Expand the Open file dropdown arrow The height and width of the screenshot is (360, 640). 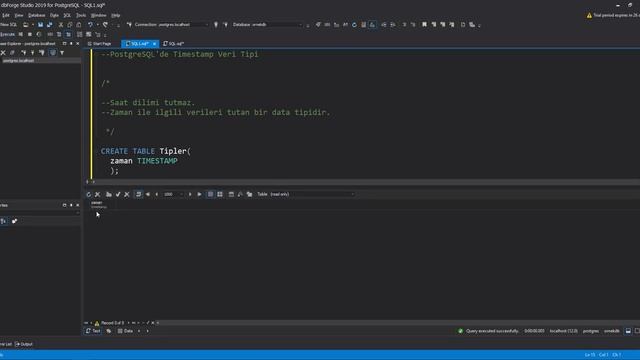pos(33,25)
